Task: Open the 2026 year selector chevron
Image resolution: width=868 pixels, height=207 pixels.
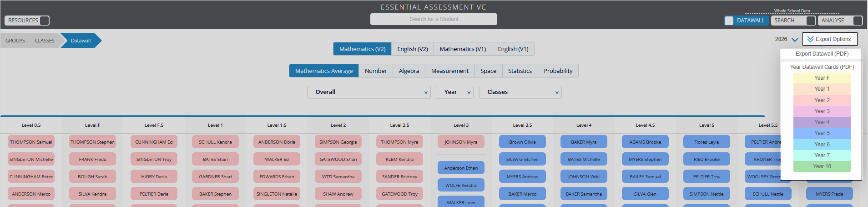Action: click(x=795, y=40)
